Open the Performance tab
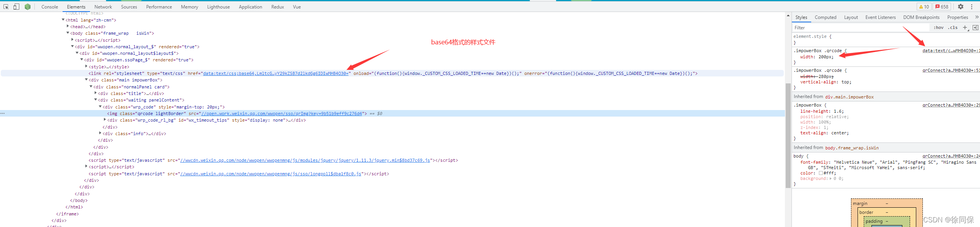The width and height of the screenshot is (980, 227). (x=159, y=7)
